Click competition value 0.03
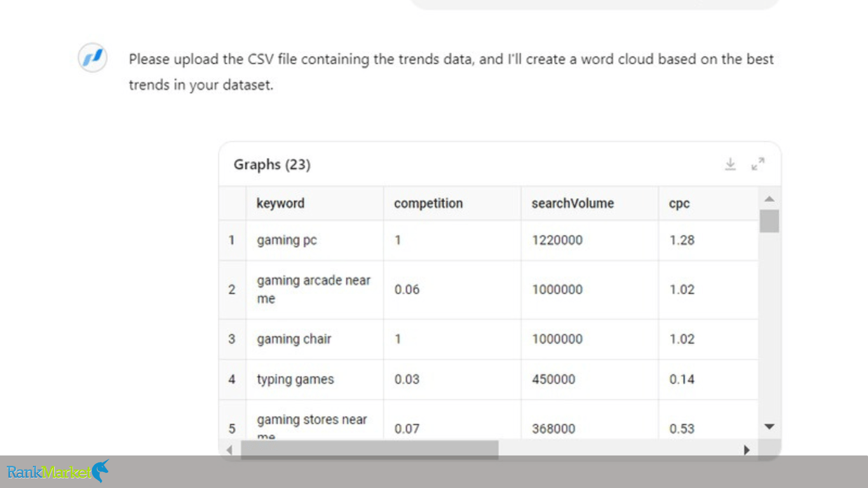The image size is (868, 488). [452, 379]
